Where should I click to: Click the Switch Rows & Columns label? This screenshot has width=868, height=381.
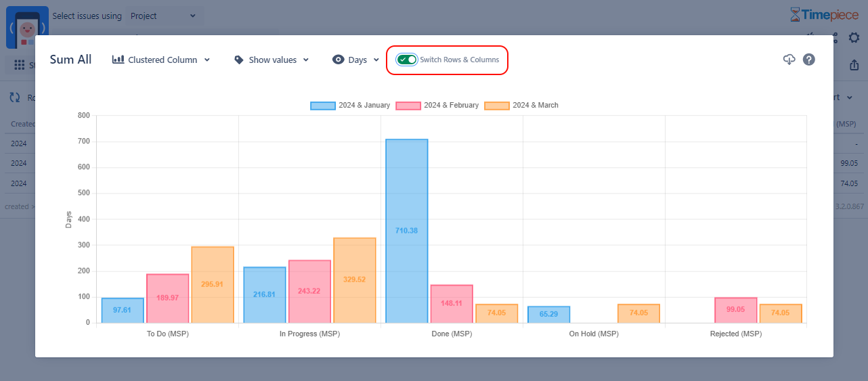[459, 60]
